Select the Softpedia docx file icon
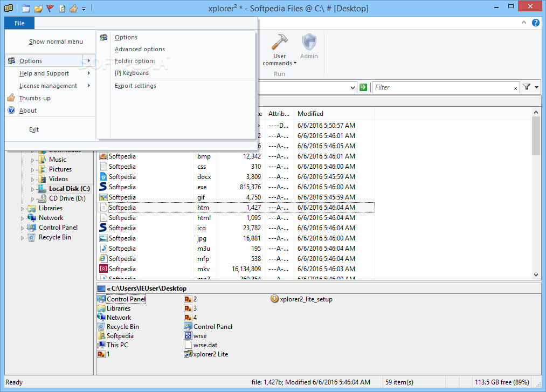The image size is (546, 392). 103,177
